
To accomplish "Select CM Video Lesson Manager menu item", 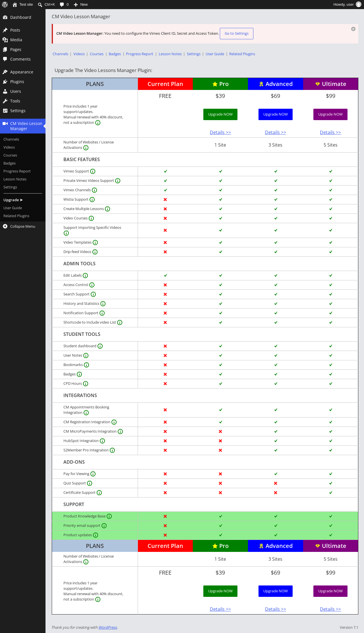I will click(23, 126).
